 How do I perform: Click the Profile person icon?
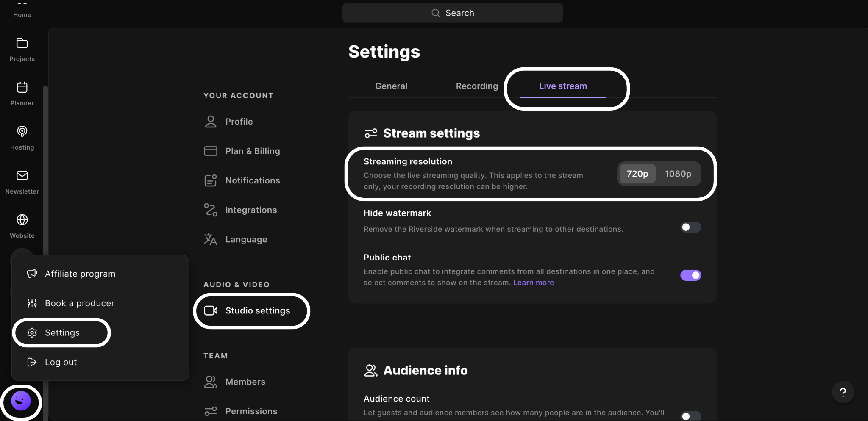(211, 122)
